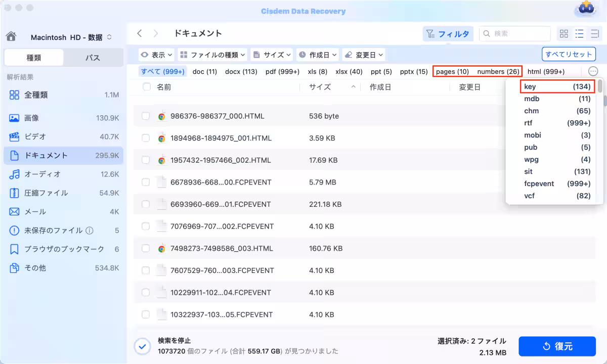Check the box for 986376-986377_000.HTML
The width and height of the screenshot is (607, 364).
click(x=146, y=116)
